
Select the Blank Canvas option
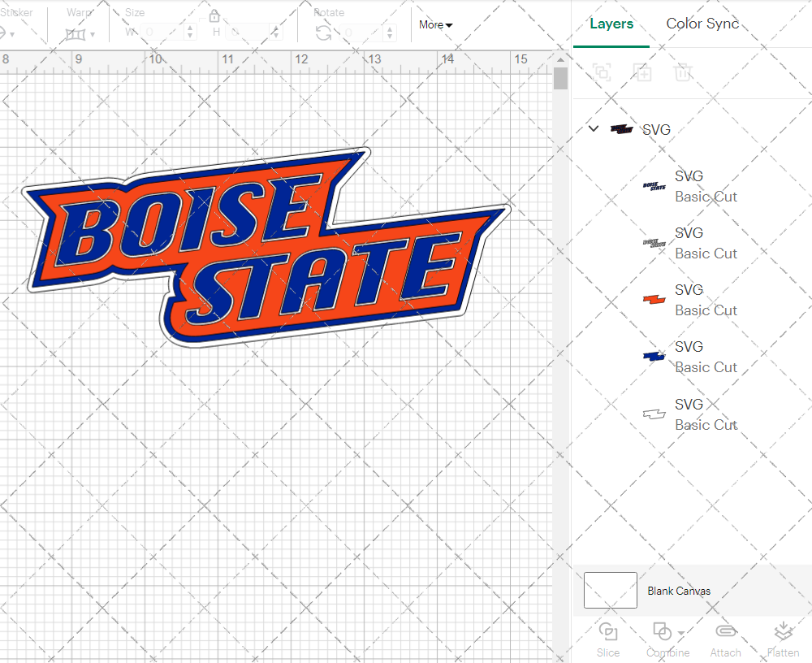[680, 591]
